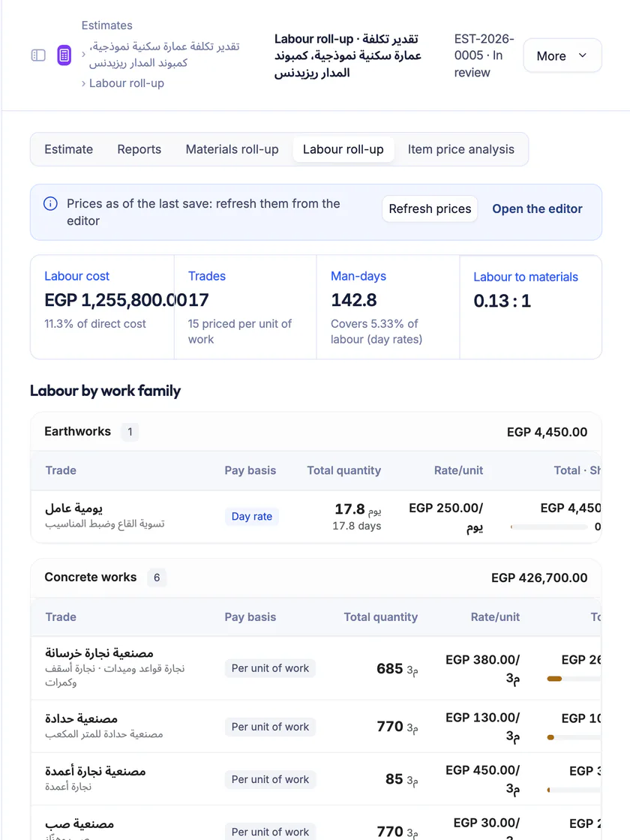
Task: Click the Trades summary card label
Action: (x=207, y=276)
